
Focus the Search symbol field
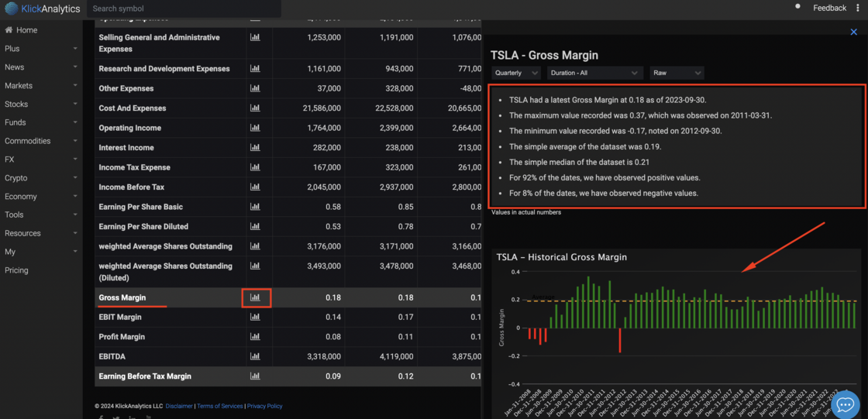[184, 9]
